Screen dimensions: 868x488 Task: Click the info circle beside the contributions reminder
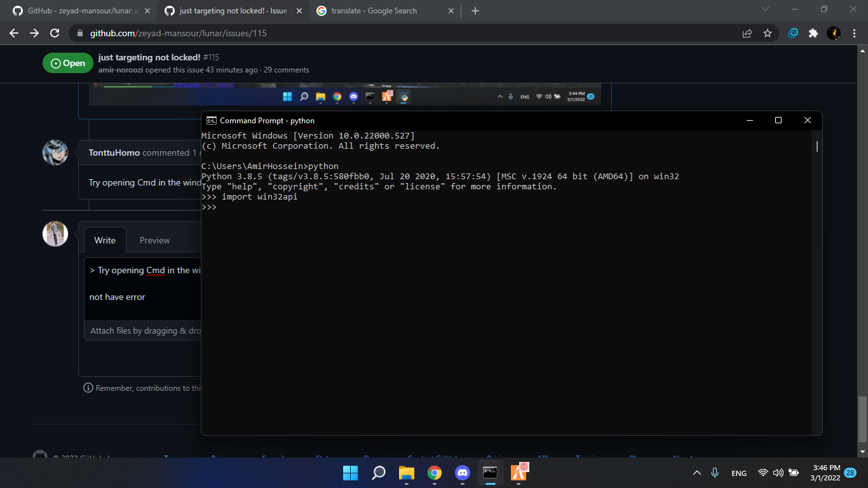[88, 388]
